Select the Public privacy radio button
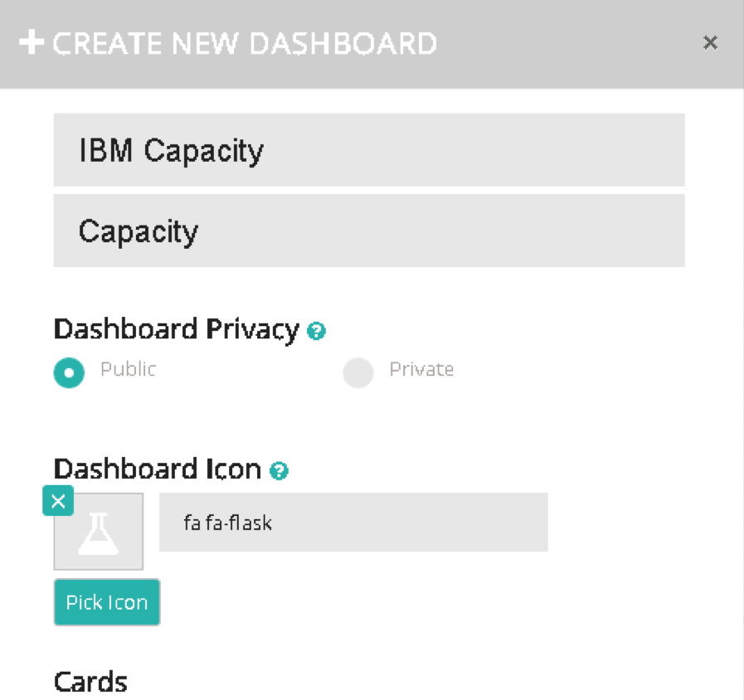This screenshot has width=744, height=700. [x=69, y=373]
